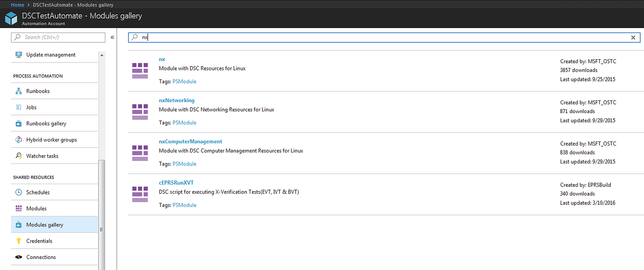Click the DSCTestAutomate automation account cube icon
This screenshot has width=644, height=270.
click(x=11, y=18)
